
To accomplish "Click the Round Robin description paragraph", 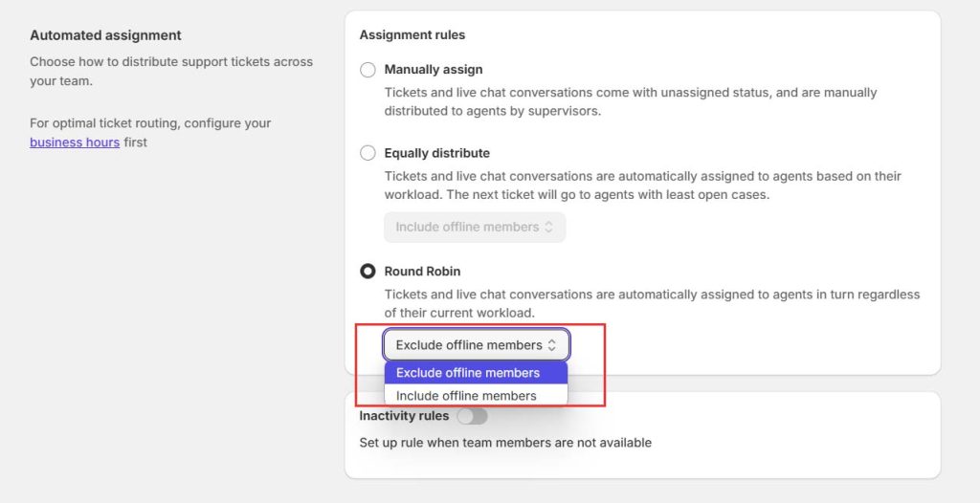I will click(x=652, y=304).
